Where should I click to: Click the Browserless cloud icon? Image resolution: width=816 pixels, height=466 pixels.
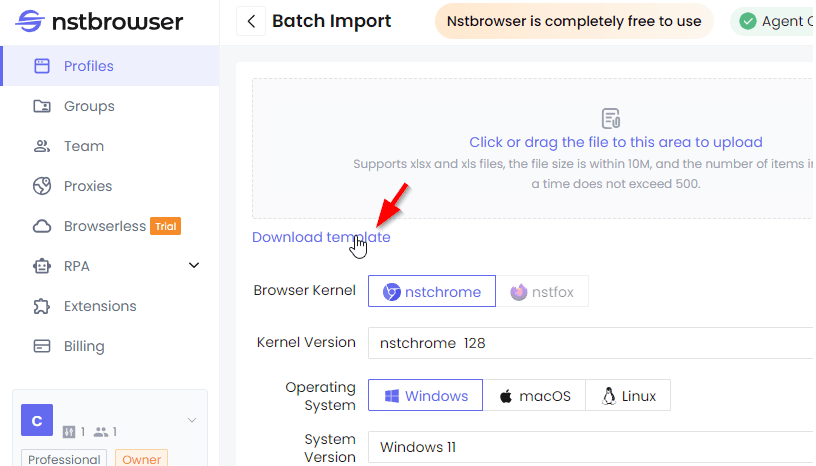pyautogui.click(x=42, y=226)
